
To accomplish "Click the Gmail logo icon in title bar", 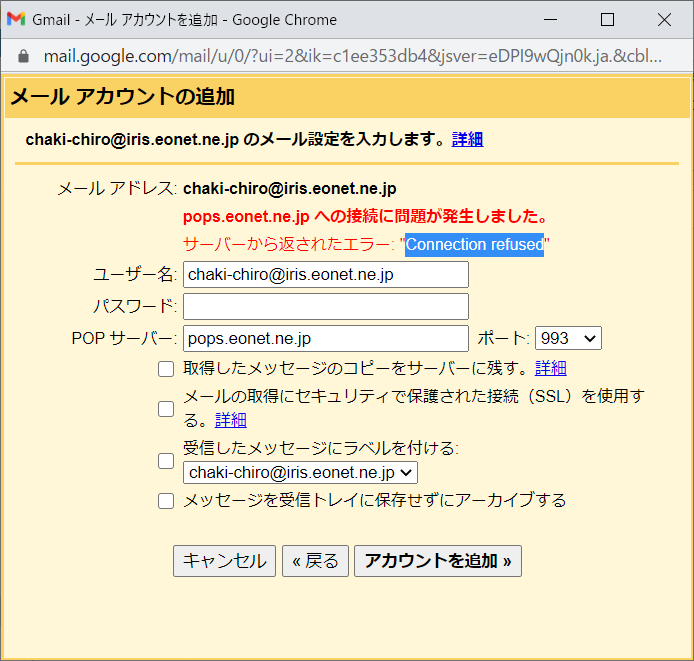I will (16, 19).
